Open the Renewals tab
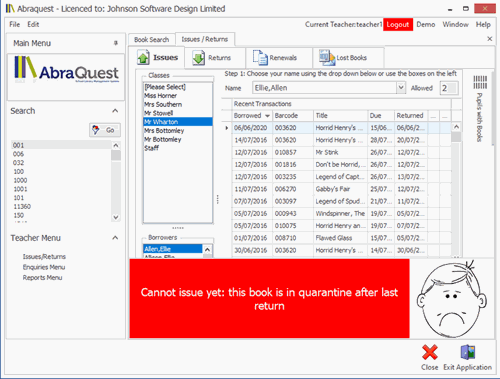The height and width of the screenshot is (379, 500). click(275, 58)
